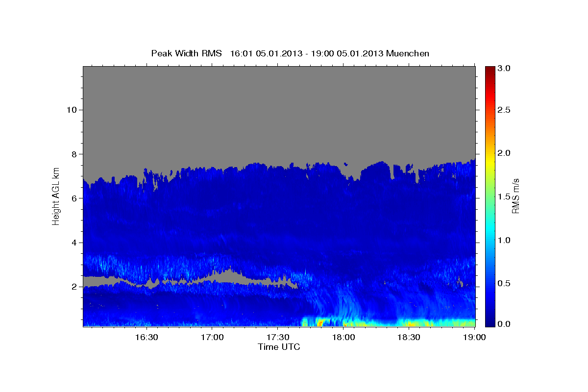
Task: Click the 3.0 colorbar value
Action: [x=505, y=68]
